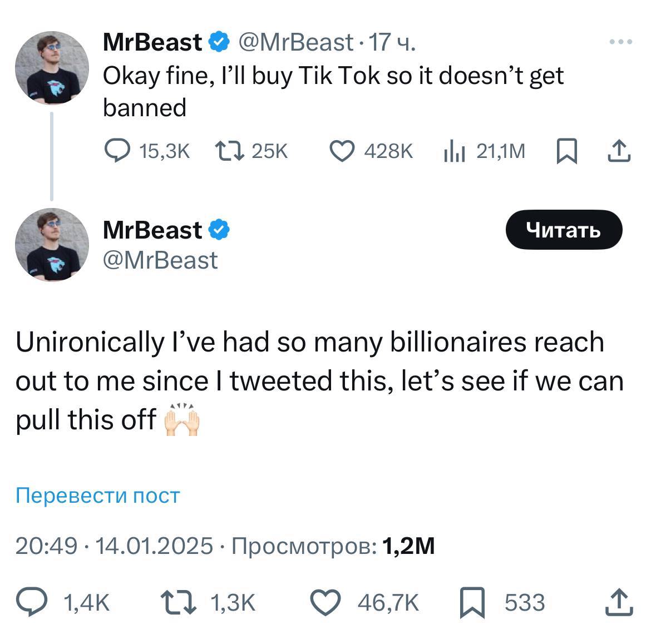This screenshot has width=651, height=644.
Task: View analytics for the top tweet
Action: click(454, 151)
